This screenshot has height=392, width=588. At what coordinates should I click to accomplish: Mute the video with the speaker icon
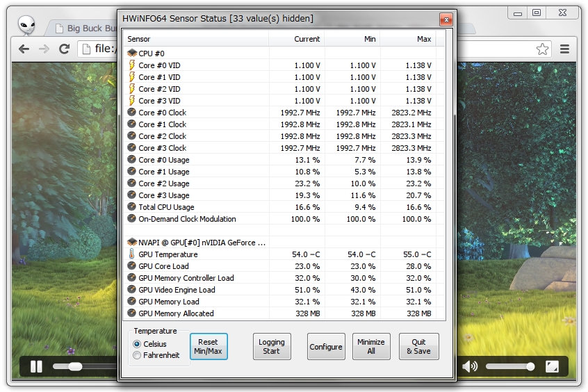(470, 366)
